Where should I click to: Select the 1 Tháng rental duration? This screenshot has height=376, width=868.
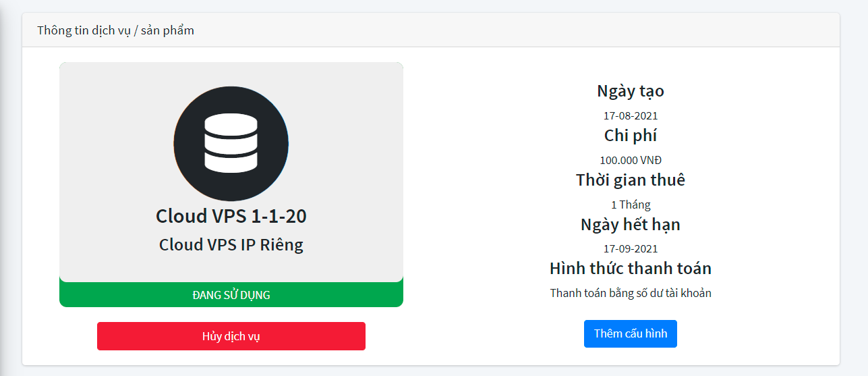[630, 205]
